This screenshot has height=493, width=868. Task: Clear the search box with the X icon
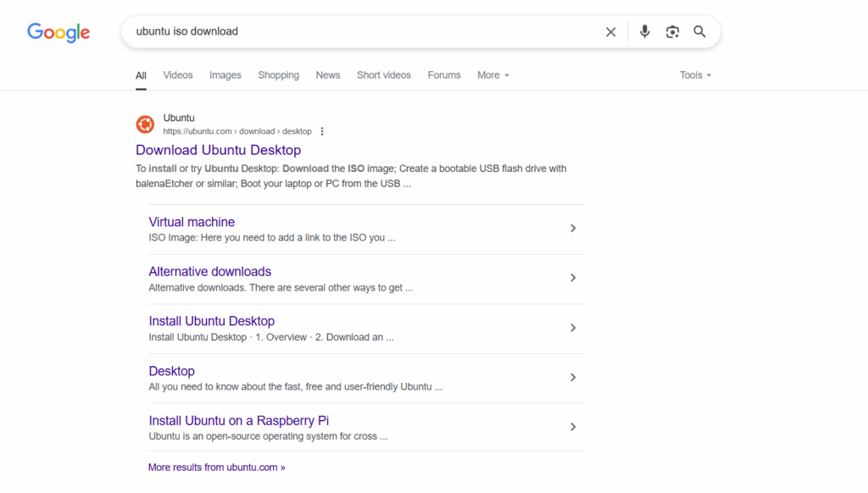610,32
